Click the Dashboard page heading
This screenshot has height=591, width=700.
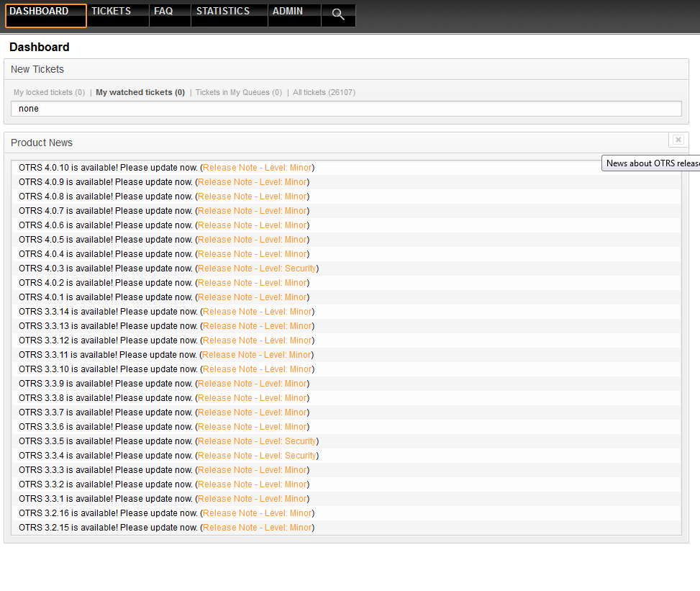(40, 47)
